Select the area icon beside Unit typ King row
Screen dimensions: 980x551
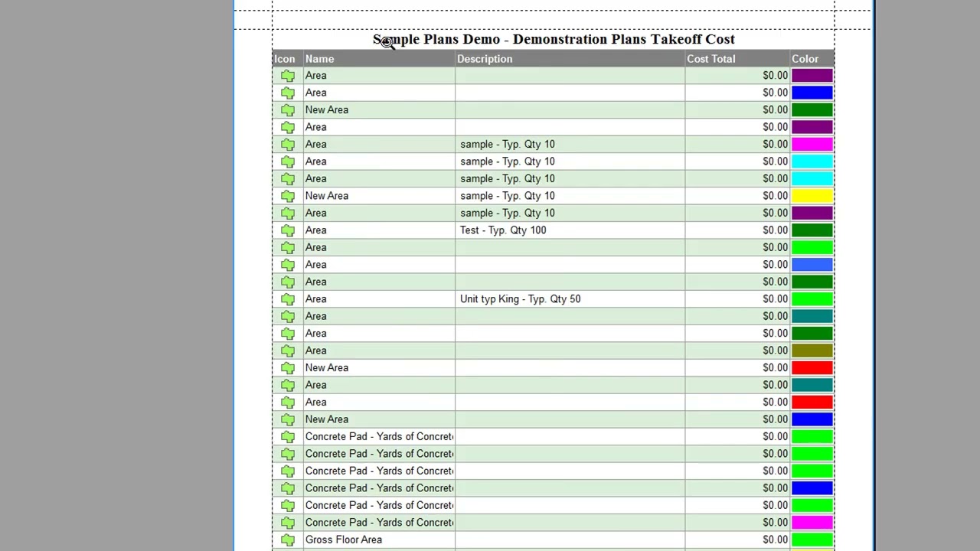point(288,299)
